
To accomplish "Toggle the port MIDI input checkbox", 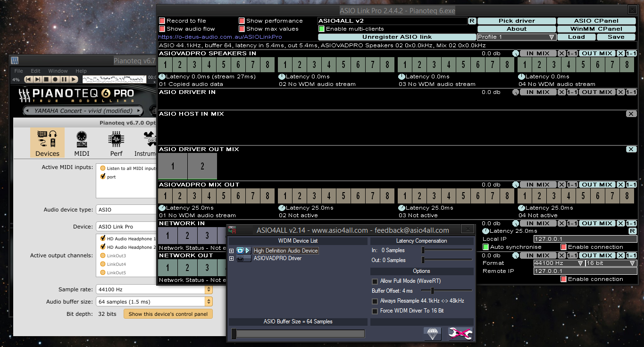I will point(102,177).
